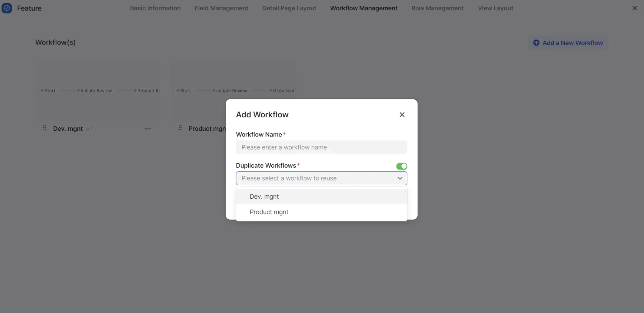Image resolution: width=644 pixels, height=313 pixels.
Task: Collapse the workflow reuse dropdown chevron
Action: [x=400, y=178]
